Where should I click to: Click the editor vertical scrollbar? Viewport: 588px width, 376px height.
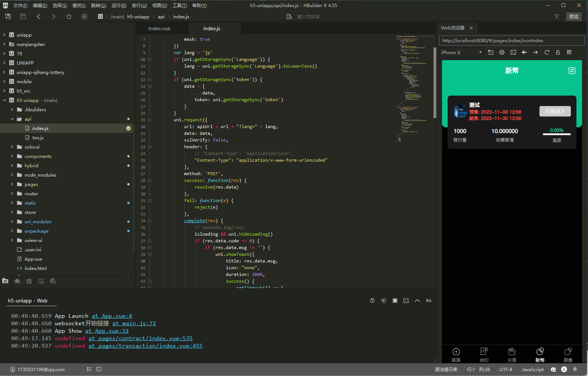click(x=435, y=82)
